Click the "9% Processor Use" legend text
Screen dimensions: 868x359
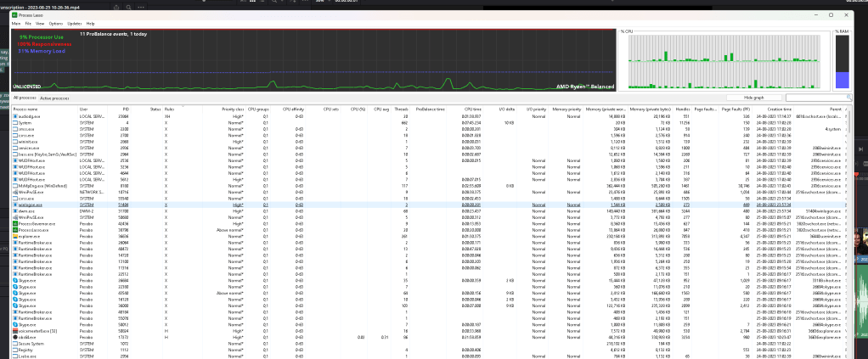tap(41, 37)
